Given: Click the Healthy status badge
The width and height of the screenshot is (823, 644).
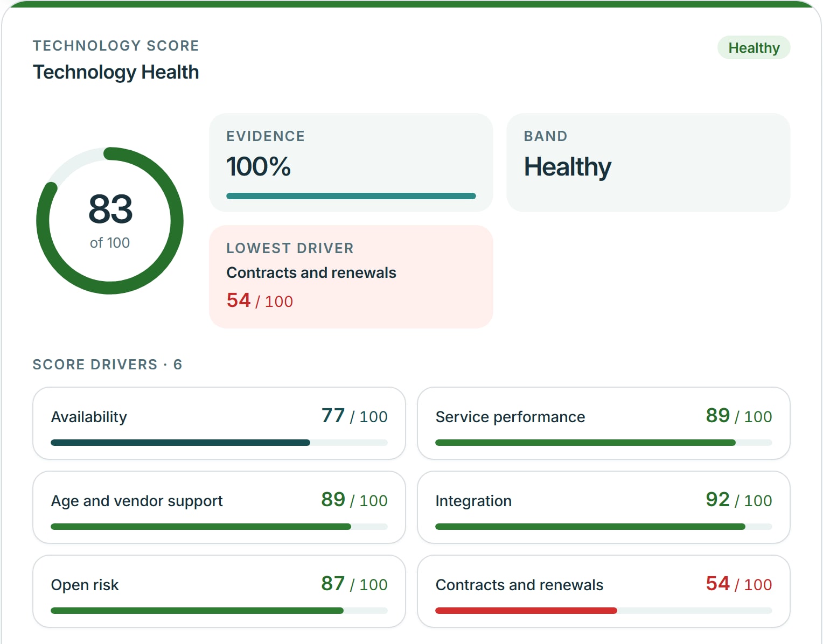Looking at the screenshot, I should (754, 48).
